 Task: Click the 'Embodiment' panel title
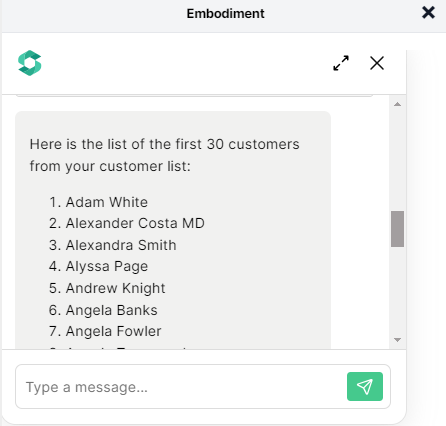[225, 13]
